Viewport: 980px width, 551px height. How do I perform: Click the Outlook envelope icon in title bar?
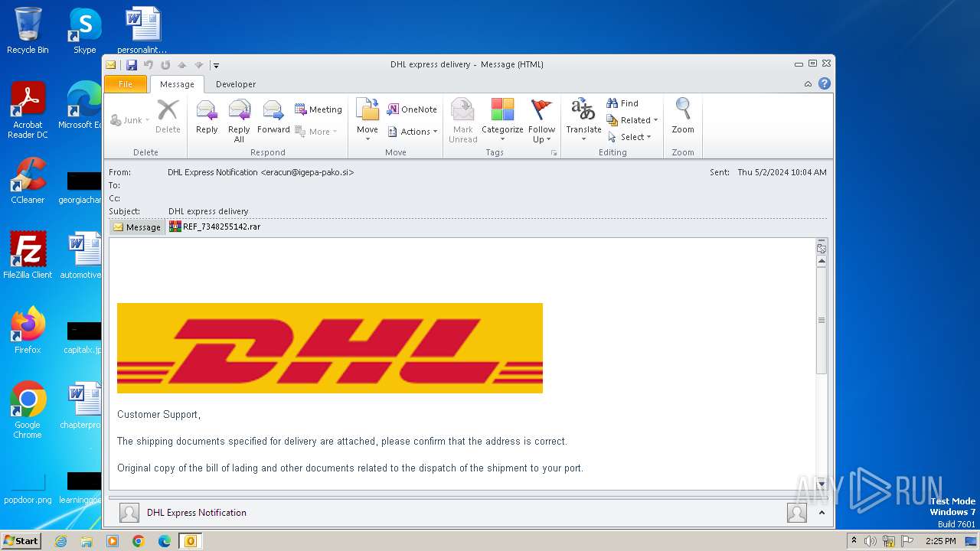(x=111, y=65)
